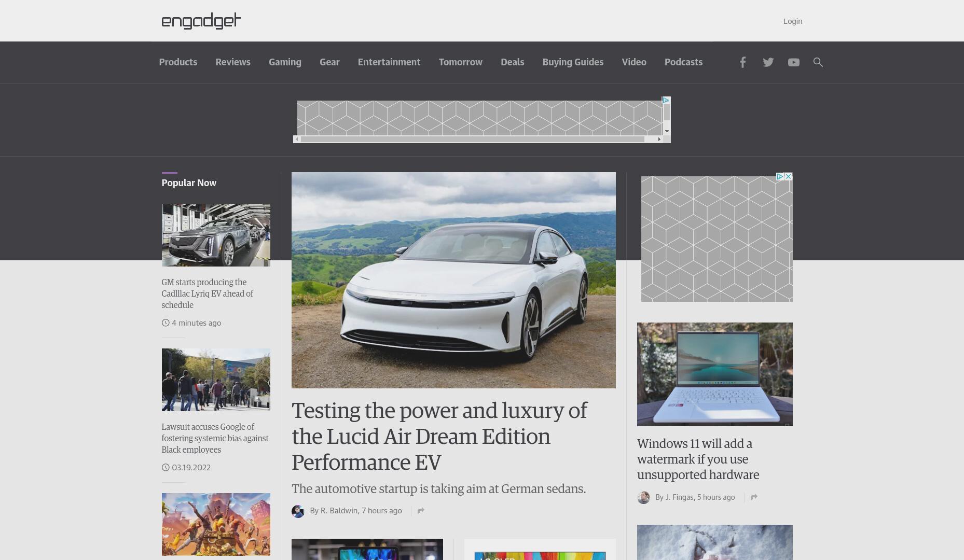Viewport: 964px width, 560px height.
Task: Click AdChoices icon on banner ad
Action: [x=666, y=100]
